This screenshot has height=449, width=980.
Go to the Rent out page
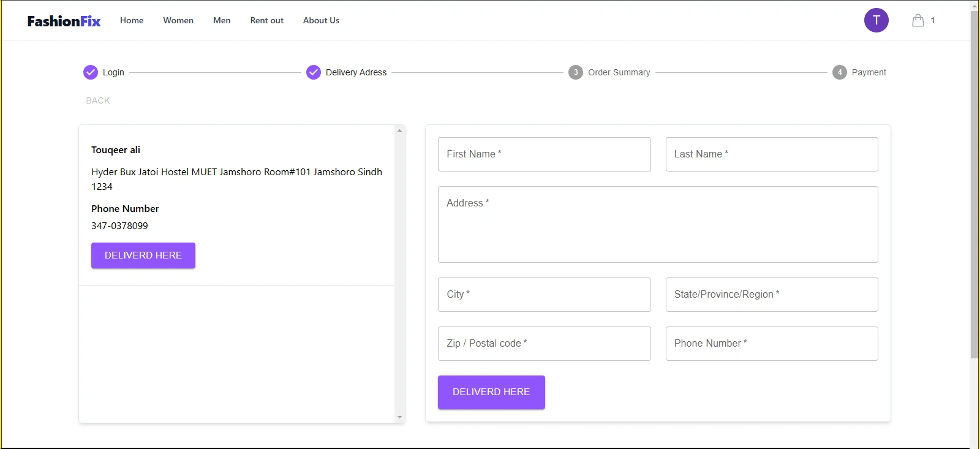pos(266,20)
